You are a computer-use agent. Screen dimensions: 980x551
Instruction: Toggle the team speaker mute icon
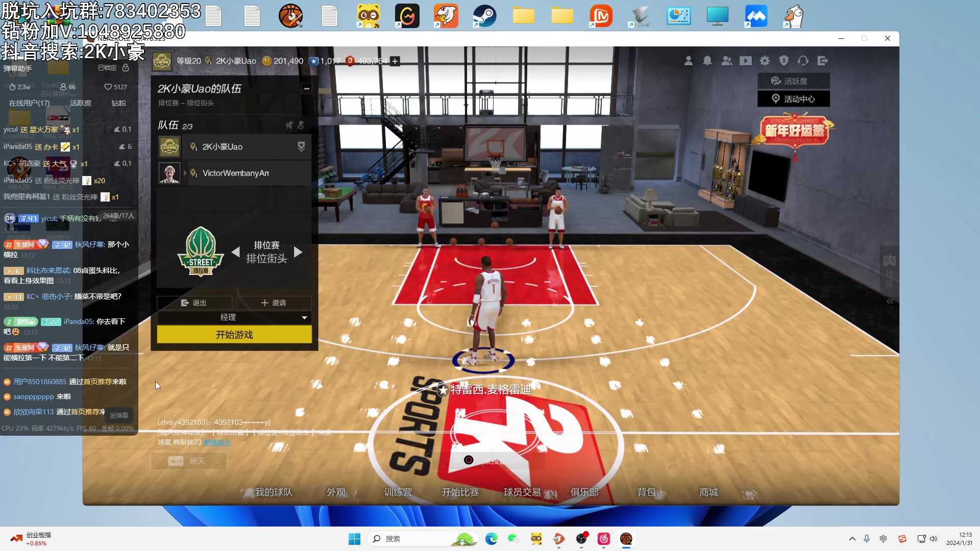[x=289, y=125]
